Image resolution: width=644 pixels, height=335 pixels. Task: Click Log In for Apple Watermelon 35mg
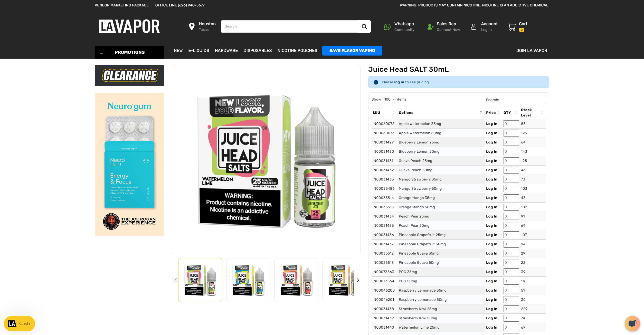(491, 124)
